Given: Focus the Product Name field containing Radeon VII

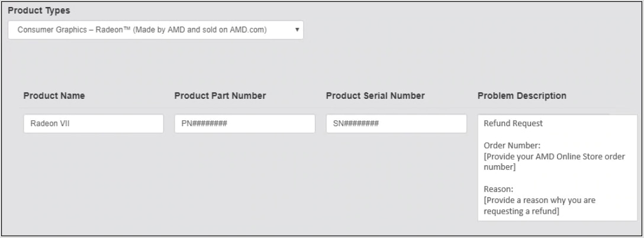Looking at the screenshot, I should pyautogui.click(x=94, y=123).
